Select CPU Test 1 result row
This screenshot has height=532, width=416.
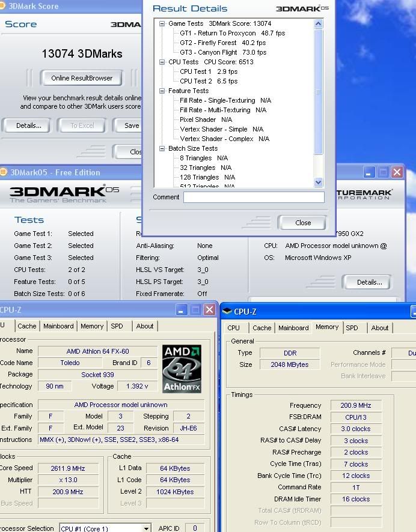(209, 71)
